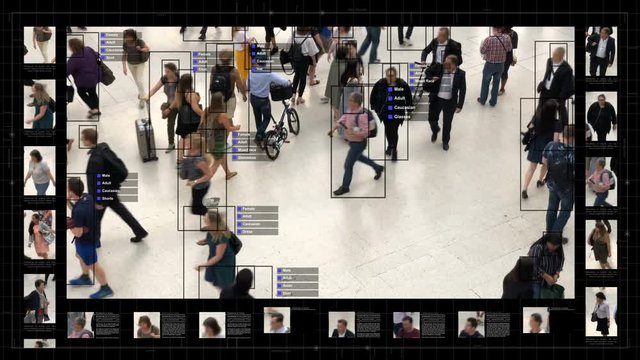Open the bottom-row face thumbnail of the brown-haired woman looking down
This screenshot has width=640, height=360.
[147, 325]
